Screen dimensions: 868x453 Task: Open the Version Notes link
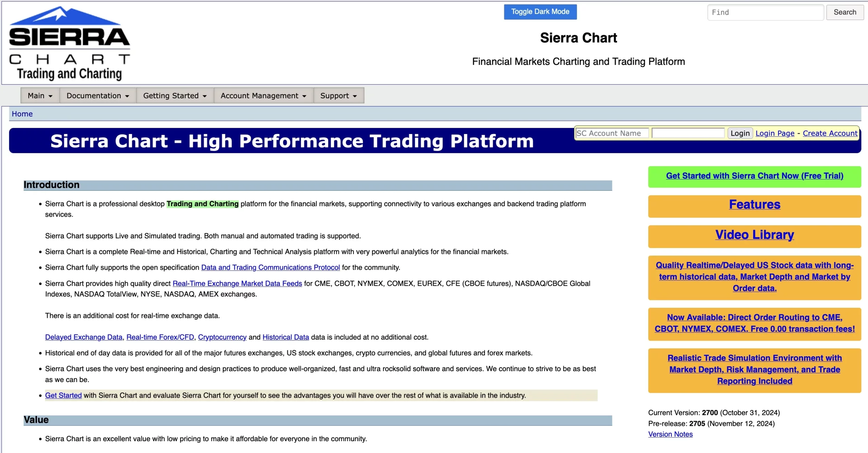670,434
